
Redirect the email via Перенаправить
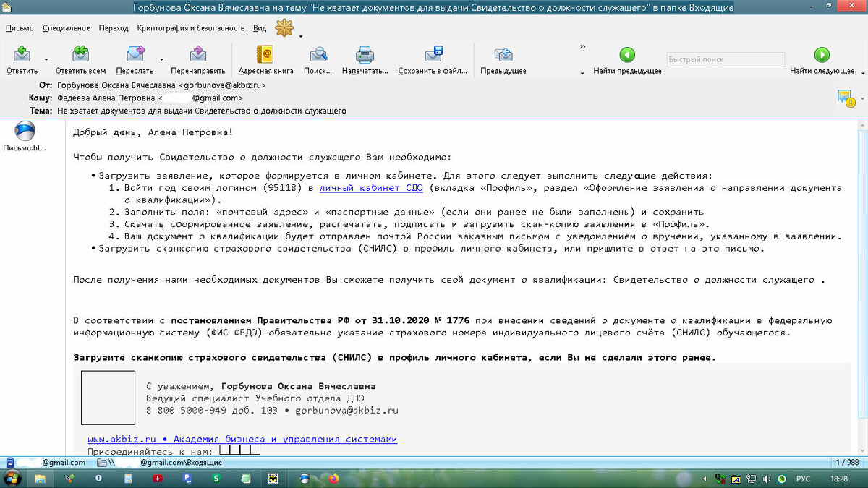[x=197, y=60]
